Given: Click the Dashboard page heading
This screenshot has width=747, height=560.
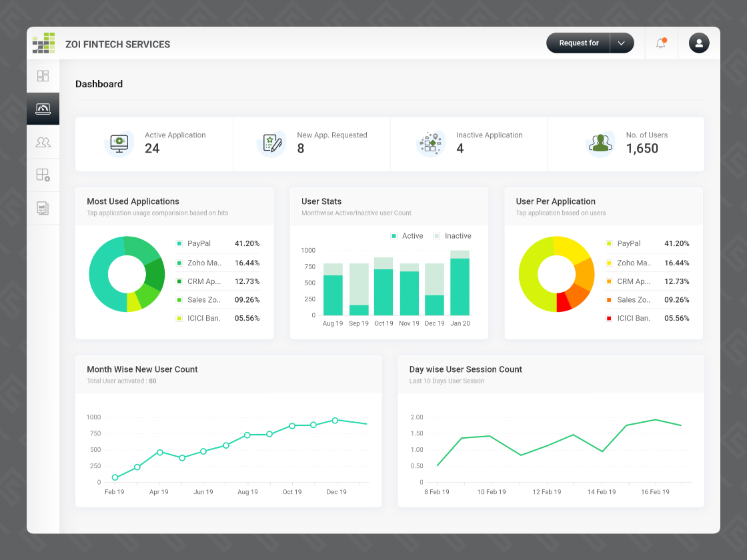Looking at the screenshot, I should pyautogui.click(x=99, y=84).
